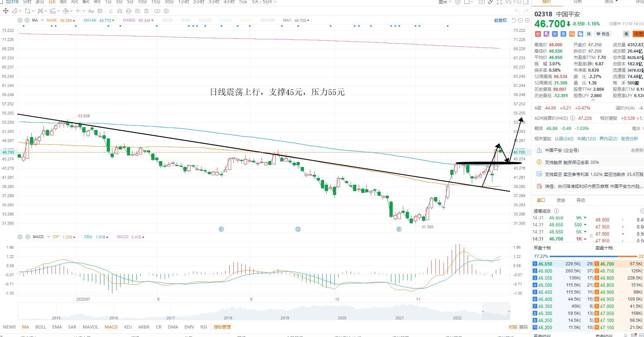Switch to 周K weekly chart
Screen dimensions: 644x337
[63, 2]
